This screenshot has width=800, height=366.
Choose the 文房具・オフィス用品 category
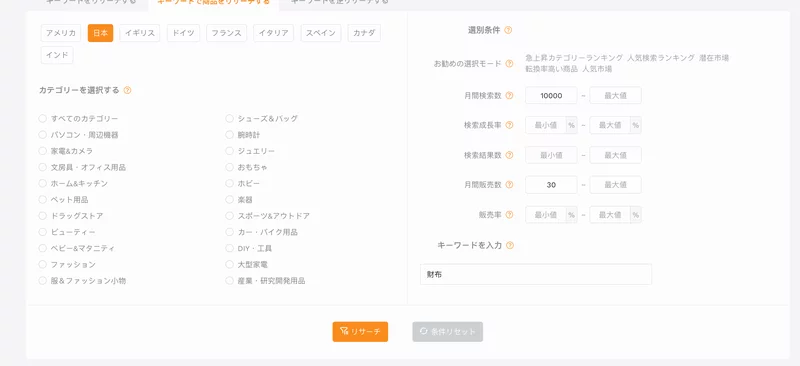43,167
